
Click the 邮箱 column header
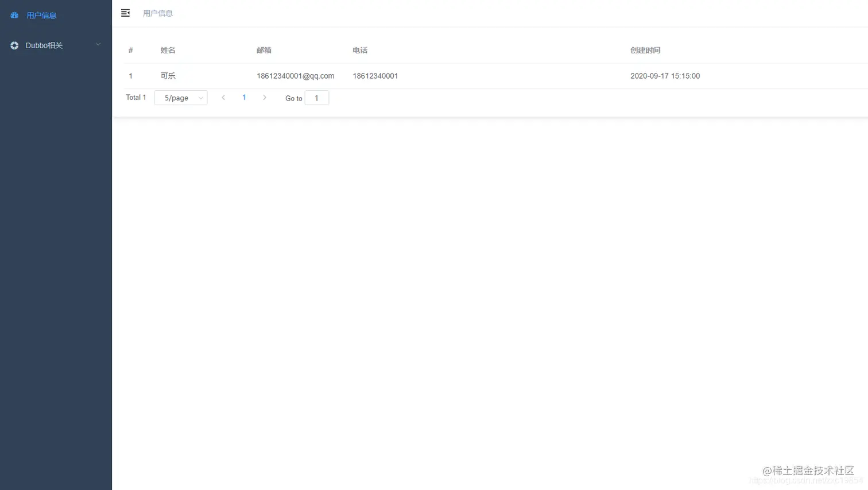pos(264,51)
